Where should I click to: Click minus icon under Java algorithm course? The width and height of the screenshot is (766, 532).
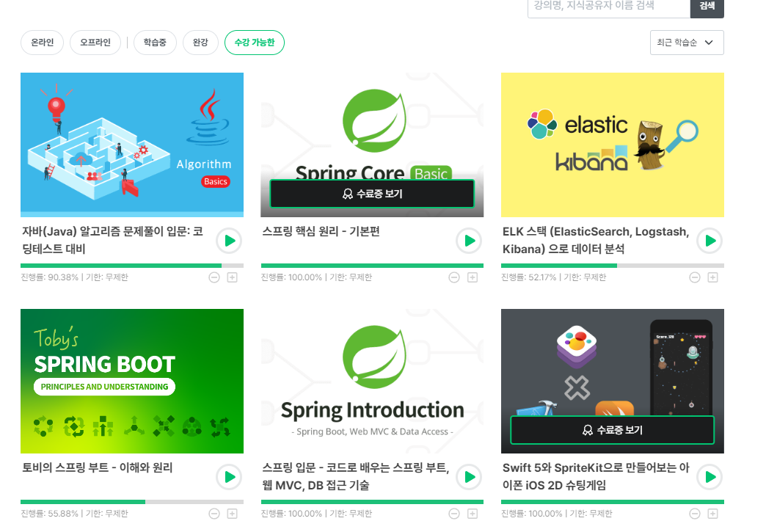pos(214,277)
